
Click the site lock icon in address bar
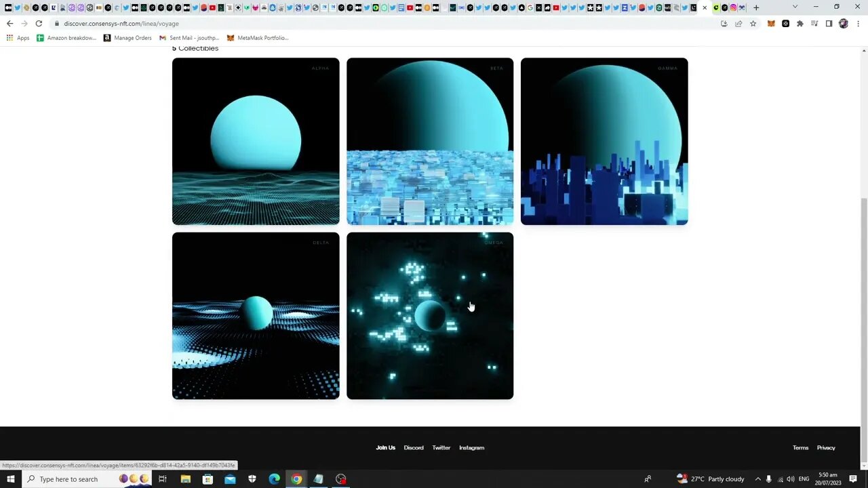coord(57,23)
